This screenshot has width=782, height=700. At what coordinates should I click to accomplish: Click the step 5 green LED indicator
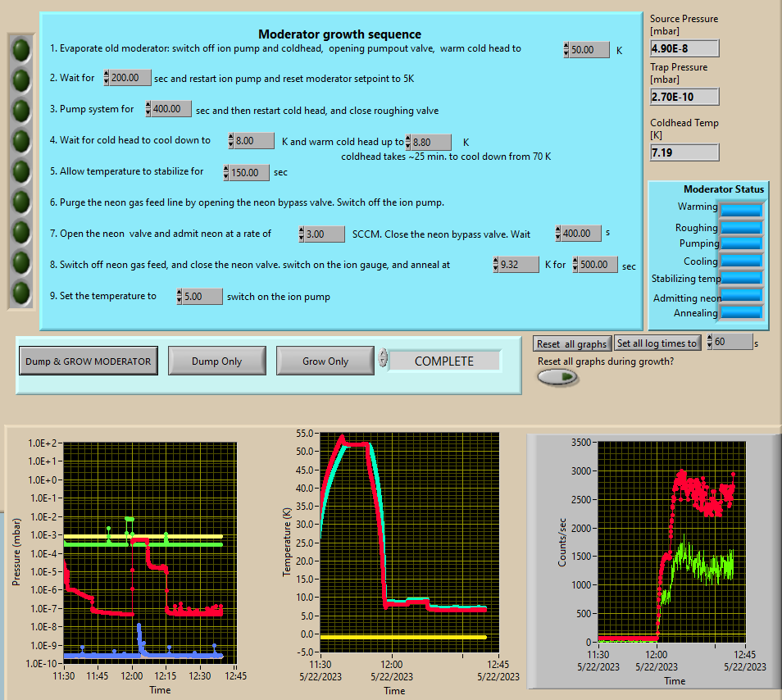pyautogui.click(x=20, y=170)
